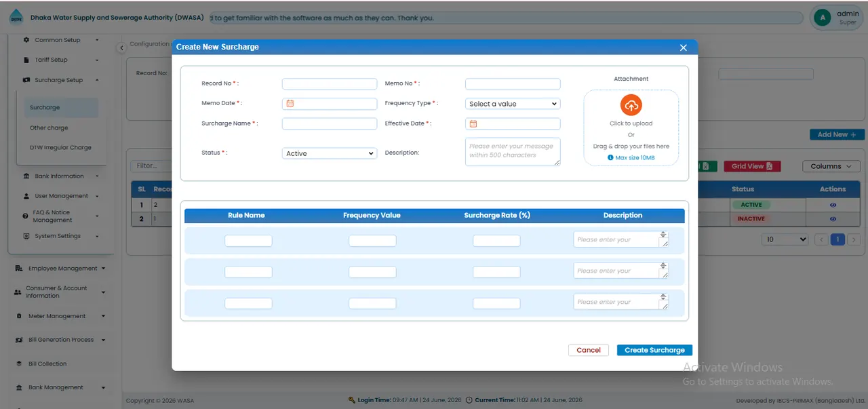Click the Description message textarea in the form
Image resolution: width=868 pixels, height=409 pixels.
pyautogui.click(x=513, y=152)
